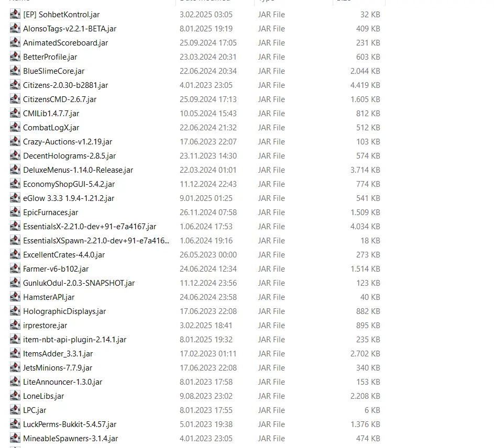Screen dimensions: 494x448
Task: Click the BlueSlimeCore.jar file icon
Action: [15, 71]
